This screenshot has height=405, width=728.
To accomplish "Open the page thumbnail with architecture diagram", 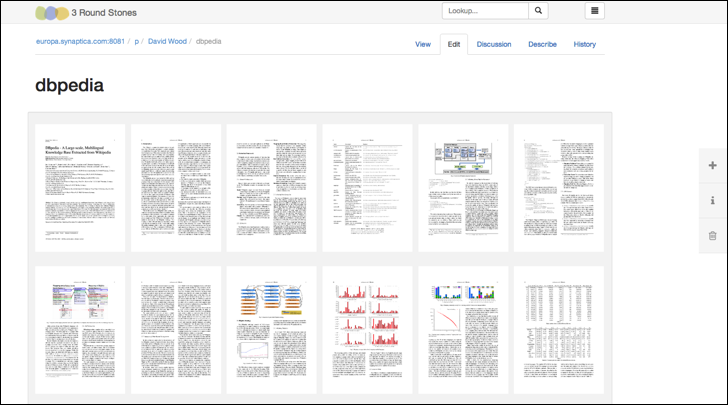I will tap(463, 188).
